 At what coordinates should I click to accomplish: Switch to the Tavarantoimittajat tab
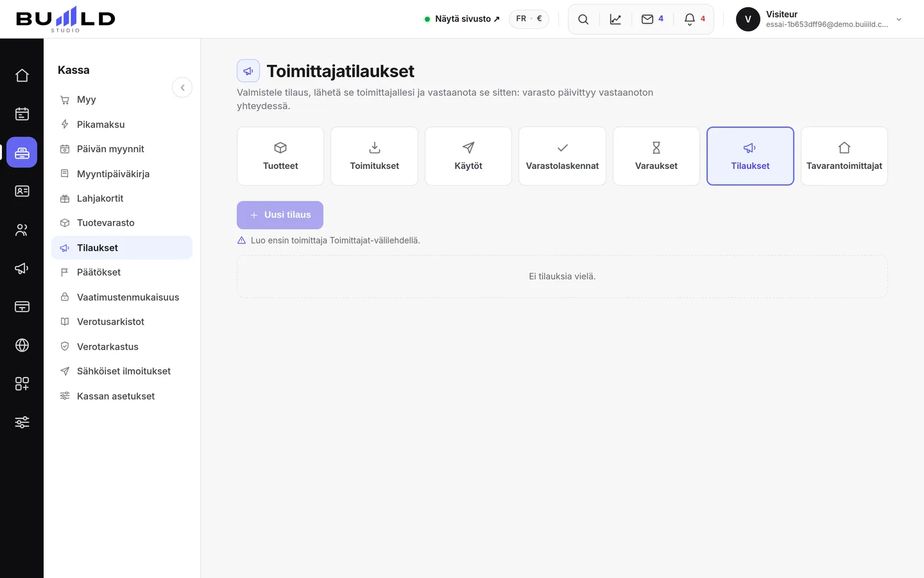tap(844, 156)
